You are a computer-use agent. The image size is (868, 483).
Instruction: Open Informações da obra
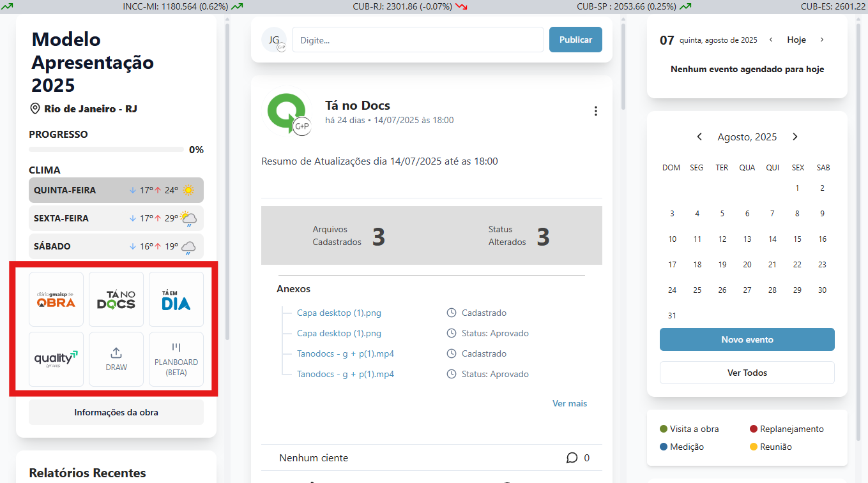pos(116,412)
